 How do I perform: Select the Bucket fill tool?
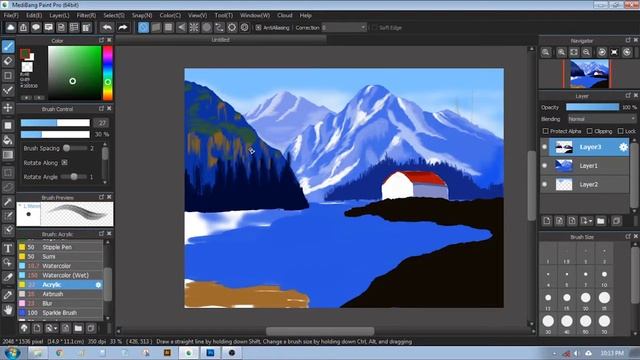(8, 140)
